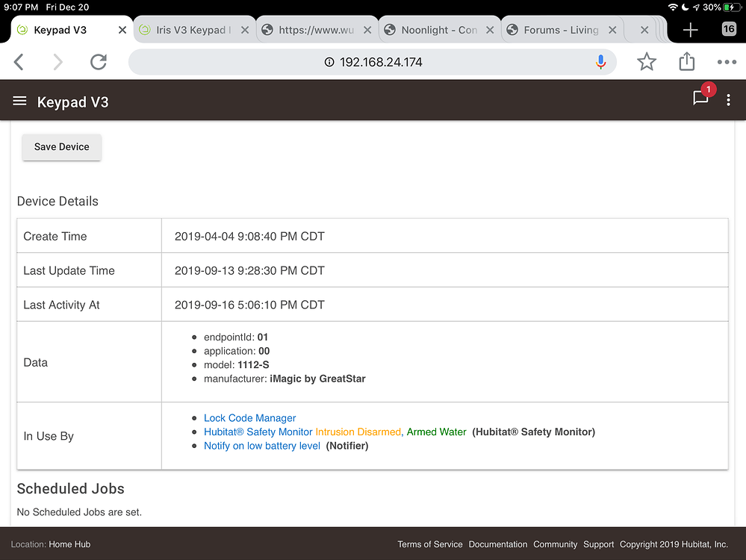Viewport: 746px width, 560px height.
Task: Switch to the Iris V3 Keypad tab
Action: [192, 31]
